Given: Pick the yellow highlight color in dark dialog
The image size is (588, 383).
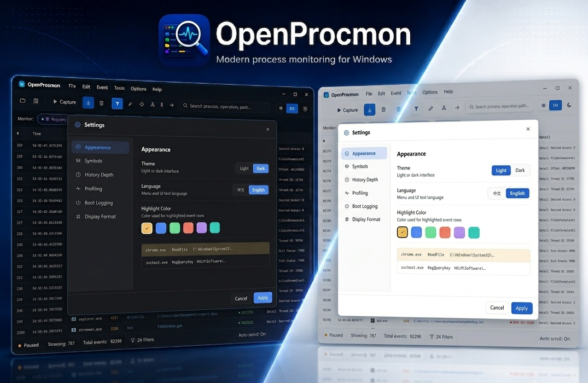Looking at the screenshot, I should pyautogui.click(x=147, y=228).
